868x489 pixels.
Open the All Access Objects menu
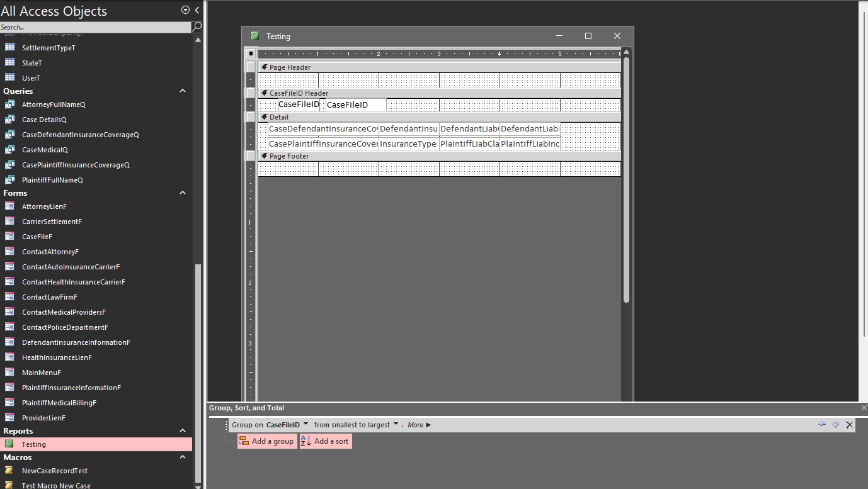(x=185, y=10)
